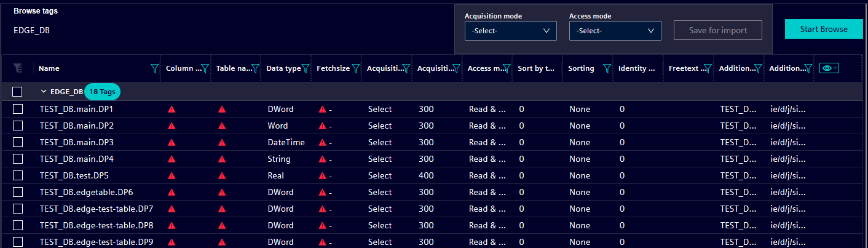Click Fetchsize warning icon in TEST_DB.test.DP5 row
Screen dimensions: 868x248
pyautogui.click(x=322, y=176)
